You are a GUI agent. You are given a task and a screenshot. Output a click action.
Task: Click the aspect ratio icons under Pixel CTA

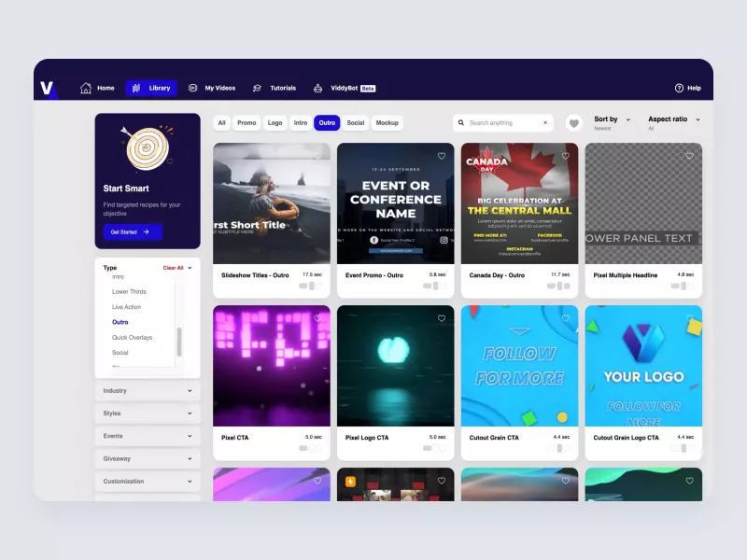click(x=311, y=448)
